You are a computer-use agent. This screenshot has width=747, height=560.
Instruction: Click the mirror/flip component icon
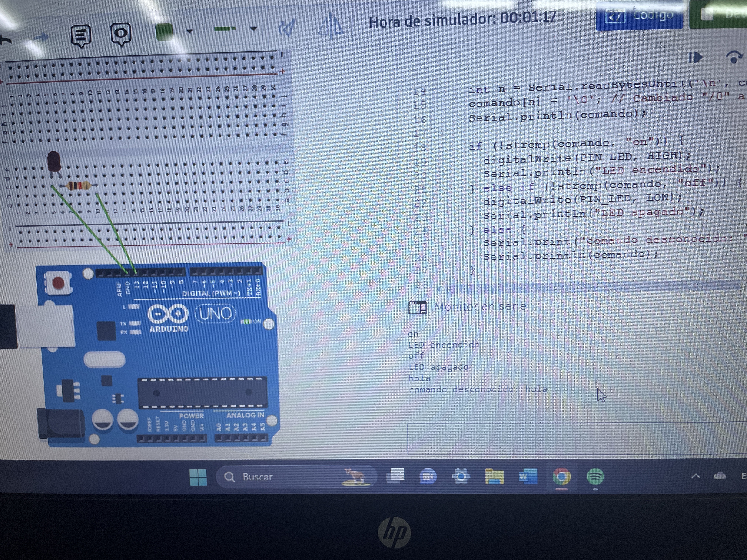(x=331, y=26)
